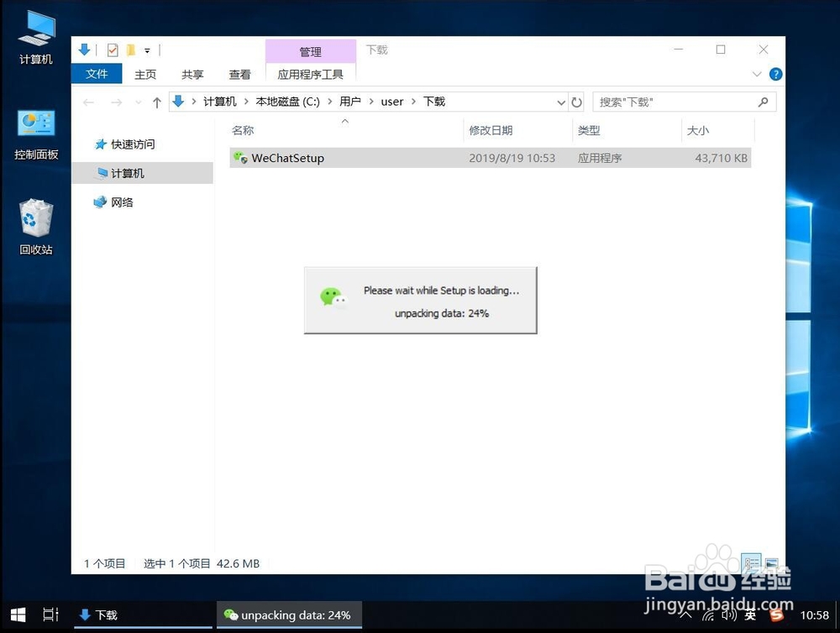
Task: Select 本地磁盘 (C:) in the breadcrumb
Action: (x=287, y=102)
